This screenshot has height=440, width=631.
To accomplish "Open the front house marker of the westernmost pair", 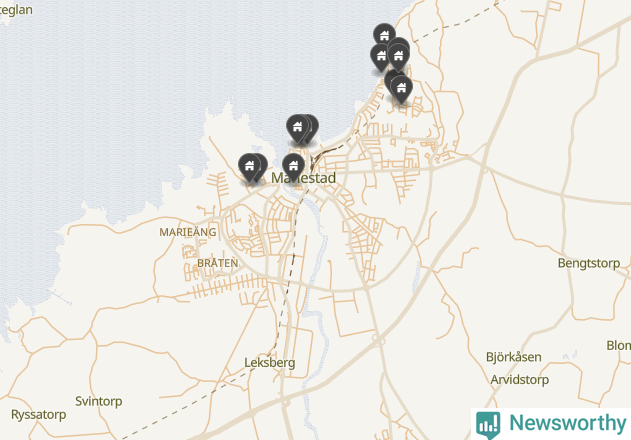I will click(250, 167).
